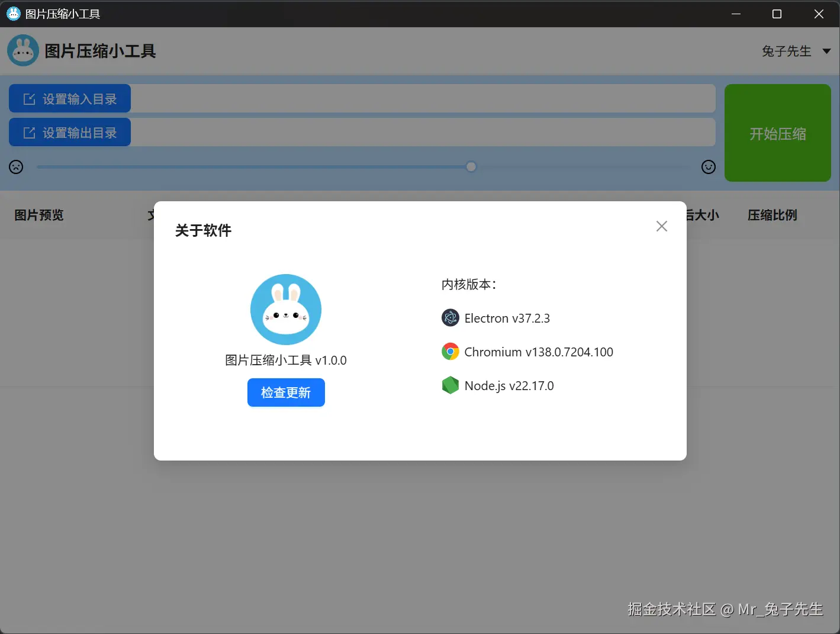
Task: Click the Node.js icon in the kernel list
Action: [450, 385]
